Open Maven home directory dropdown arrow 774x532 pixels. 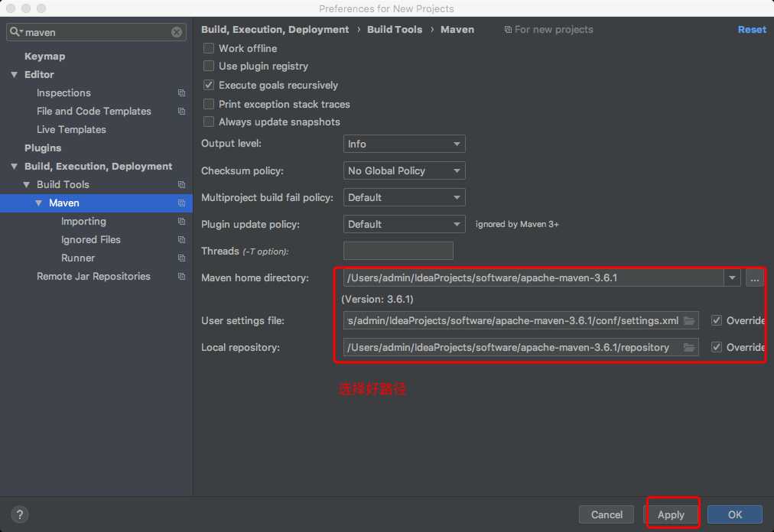click(732, 277)
